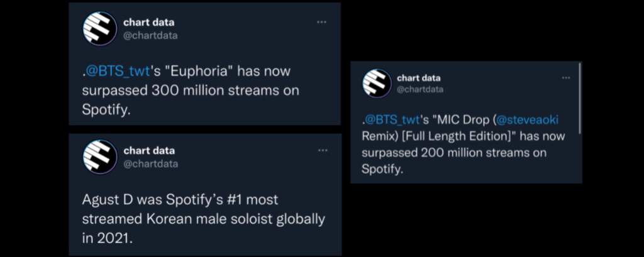The width and height of the screenshot is (644, 257).
Task: Open tweet about Agust D most streamed soloist
Action: (x=205, y=195)
